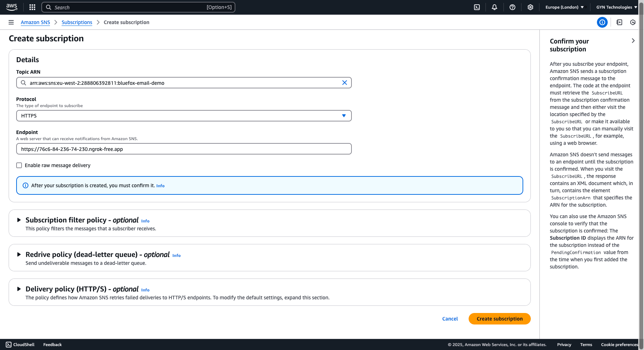Open the GYN Technologies account menu
644x350 pixels.
click(616, 7)
